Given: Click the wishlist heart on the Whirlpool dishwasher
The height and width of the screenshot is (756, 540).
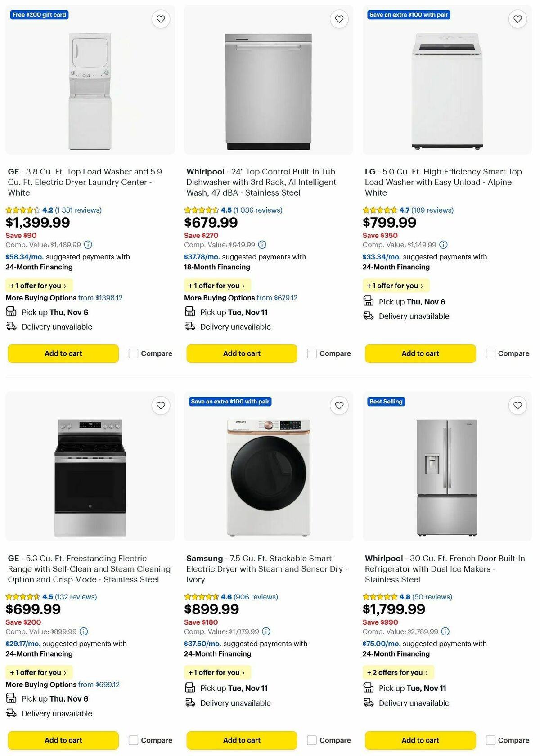Looking at the screenshot, I should click(339, 19).
